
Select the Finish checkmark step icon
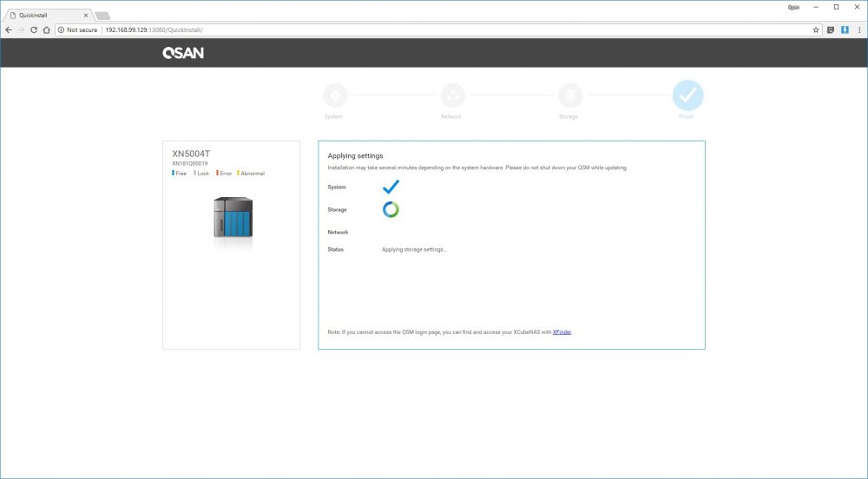pos(687,95)
